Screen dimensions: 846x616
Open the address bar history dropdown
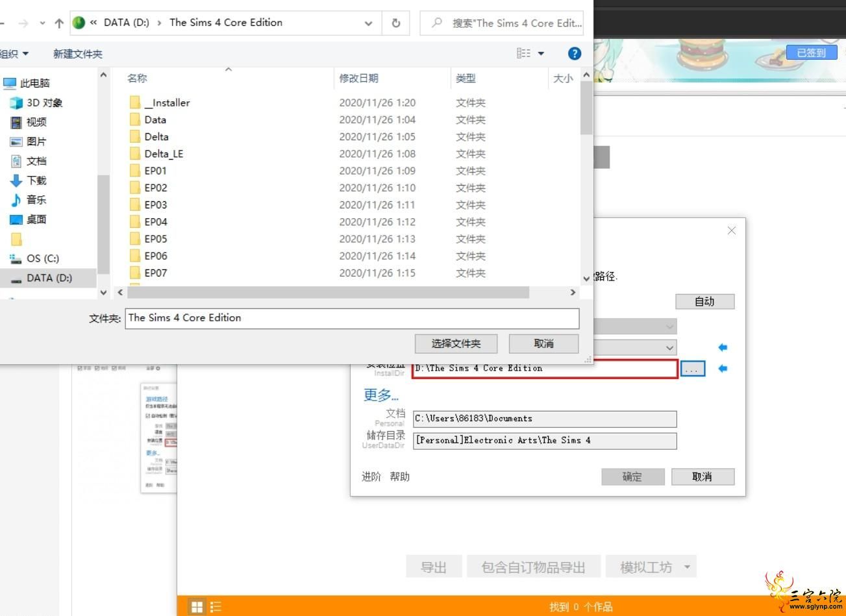pos(369,23)
